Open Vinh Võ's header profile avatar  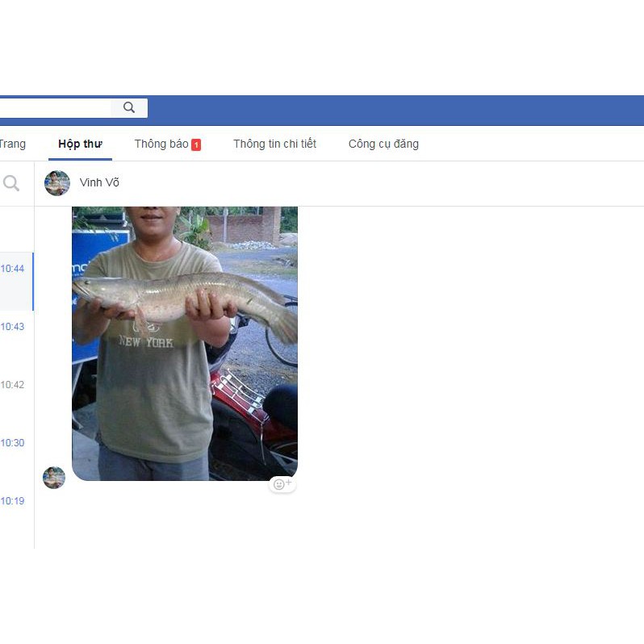click(57, 183)
